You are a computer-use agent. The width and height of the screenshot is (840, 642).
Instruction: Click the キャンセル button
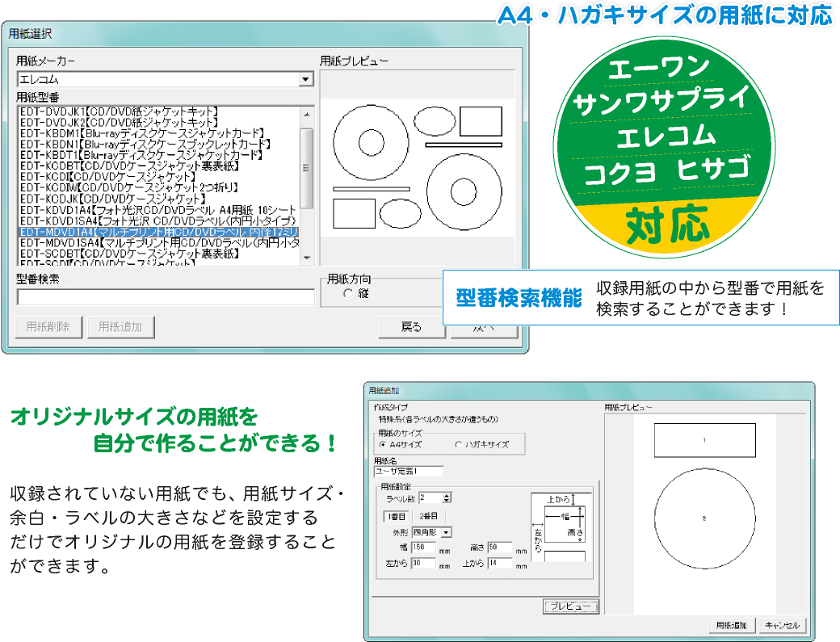(x=782, y=625)
